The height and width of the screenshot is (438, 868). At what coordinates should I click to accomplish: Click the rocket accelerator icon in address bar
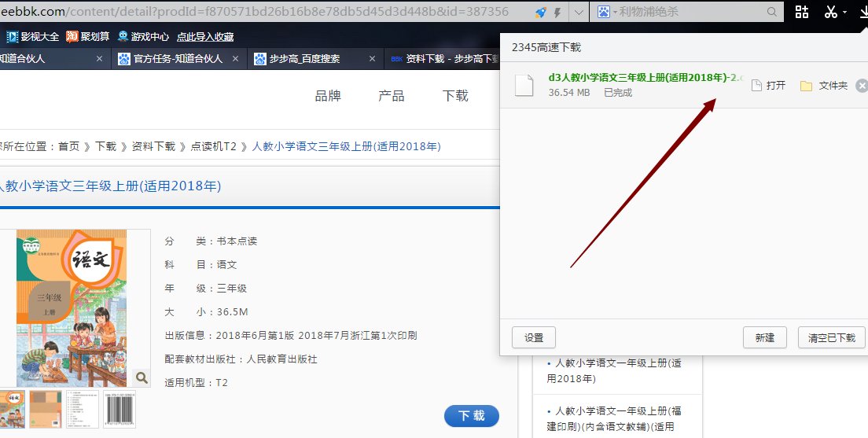pos(541,12)
